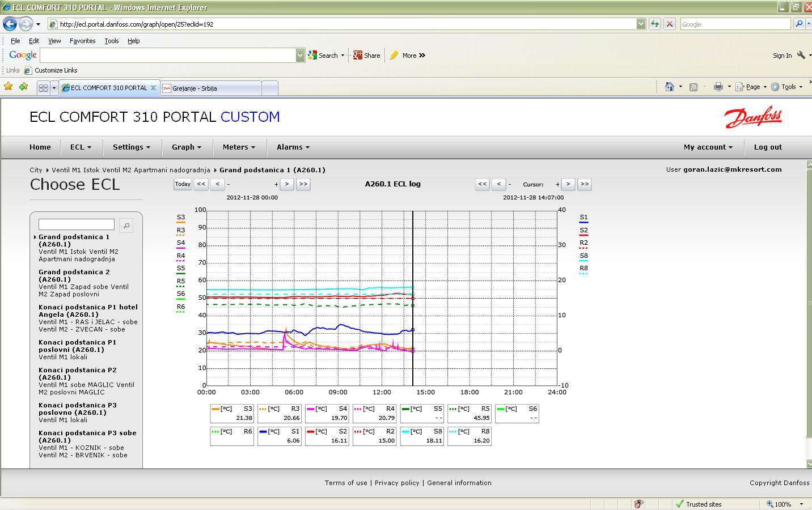This screenshot has width=812, height=510.
Task: Click the Print icon in command bar
Action: (718, 87)
